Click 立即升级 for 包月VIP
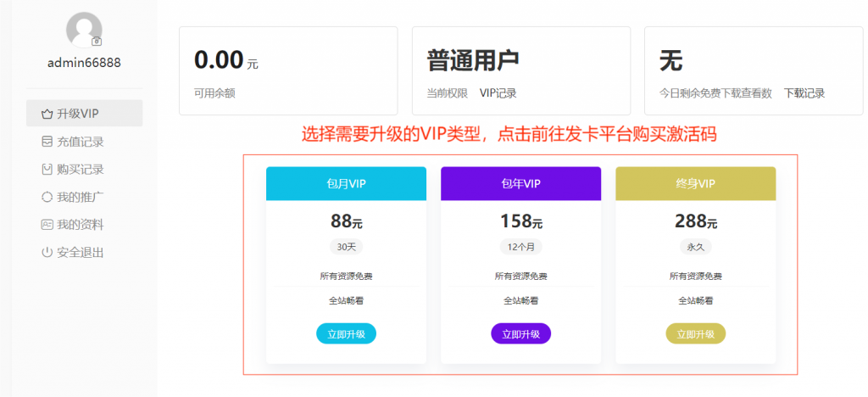Screen dimensions: 868x397 click(346, 334)
